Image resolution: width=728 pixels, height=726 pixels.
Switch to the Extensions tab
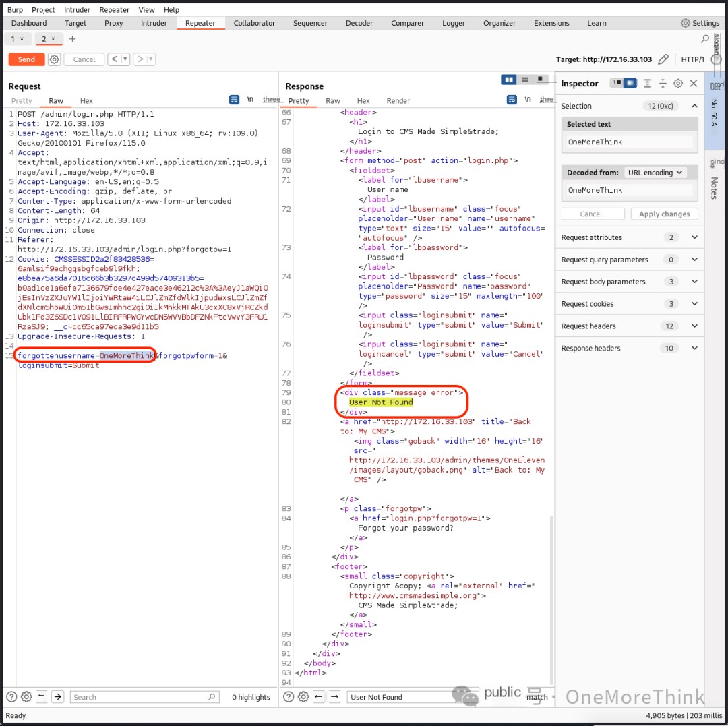pos(551,23)
